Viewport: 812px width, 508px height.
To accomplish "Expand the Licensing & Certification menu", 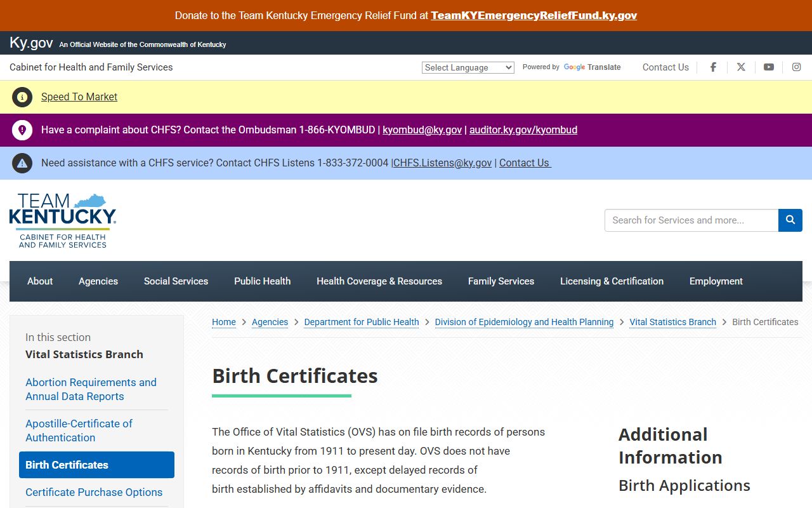I will point(612,281).
